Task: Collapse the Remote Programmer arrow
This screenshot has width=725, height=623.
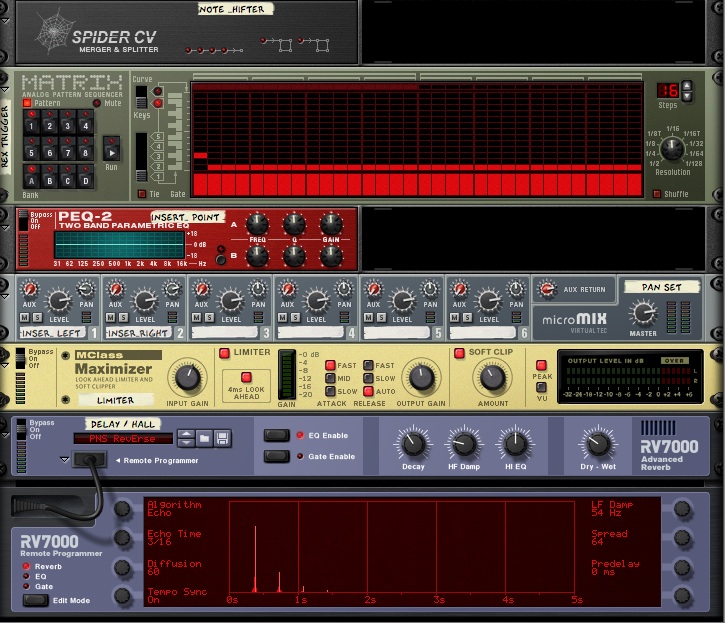Action: point(65,460)
